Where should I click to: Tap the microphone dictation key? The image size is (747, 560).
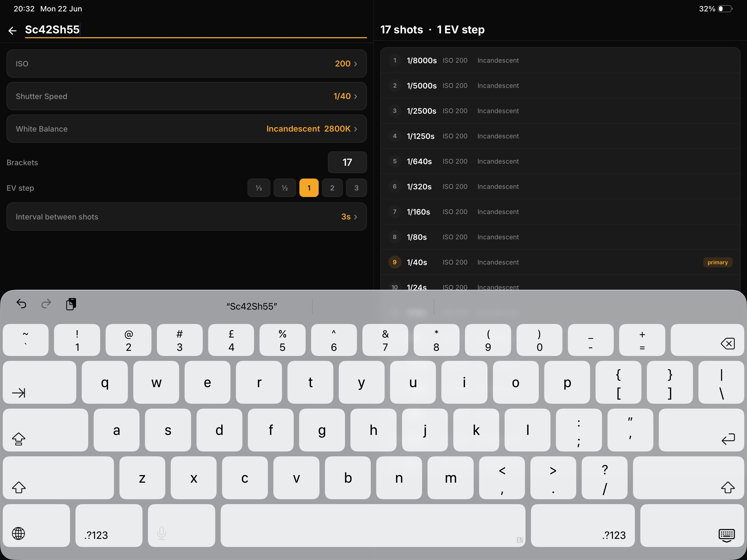[x=181, y=526]
